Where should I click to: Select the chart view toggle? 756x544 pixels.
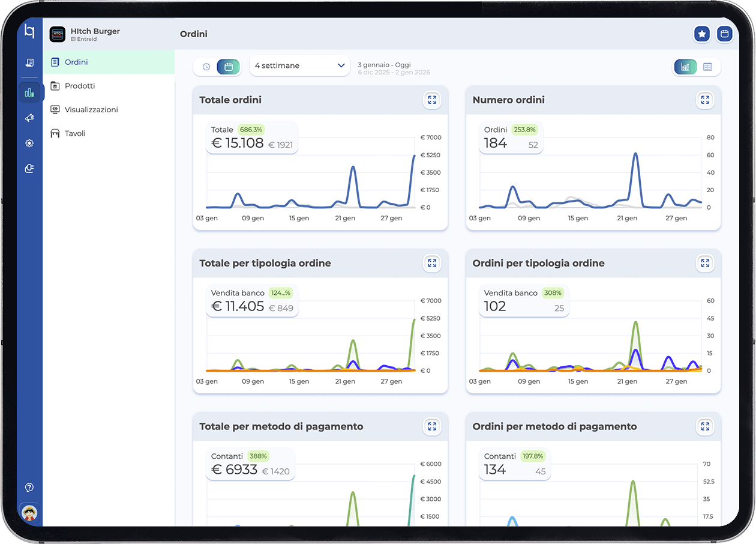(685, 67)
